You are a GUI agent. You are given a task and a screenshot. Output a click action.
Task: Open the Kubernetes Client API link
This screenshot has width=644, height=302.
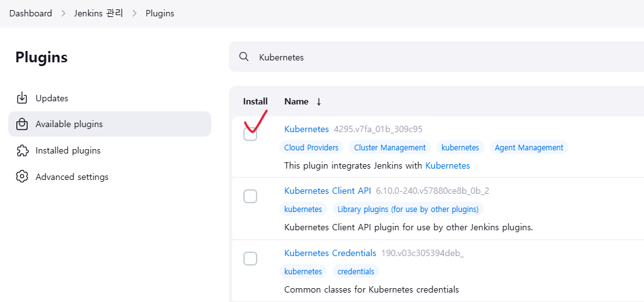[327, 191]
